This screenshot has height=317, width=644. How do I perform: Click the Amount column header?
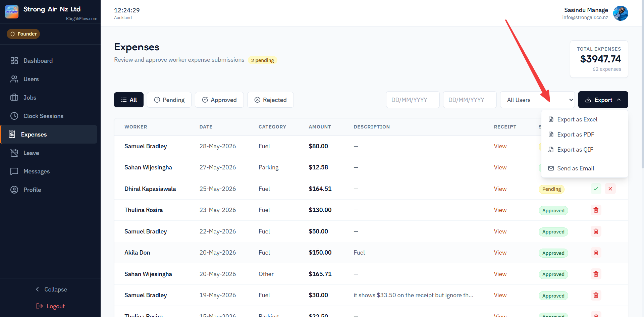[320, 127]
